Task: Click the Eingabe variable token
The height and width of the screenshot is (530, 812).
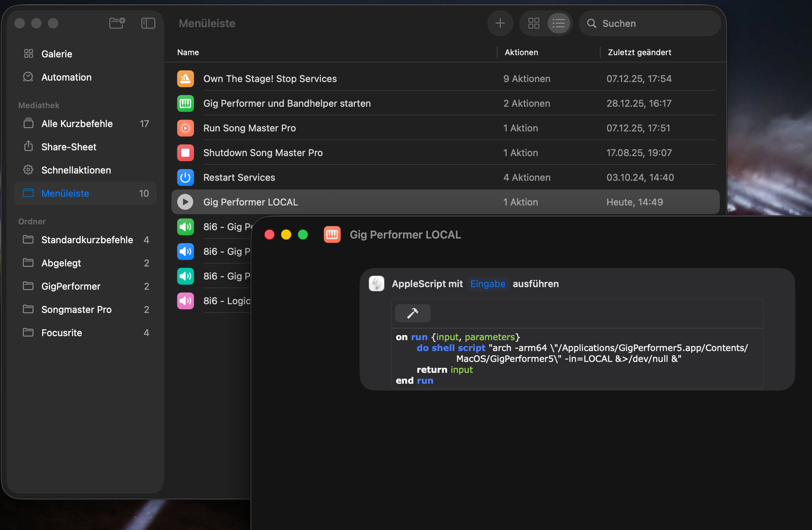Action: point(488,284)
